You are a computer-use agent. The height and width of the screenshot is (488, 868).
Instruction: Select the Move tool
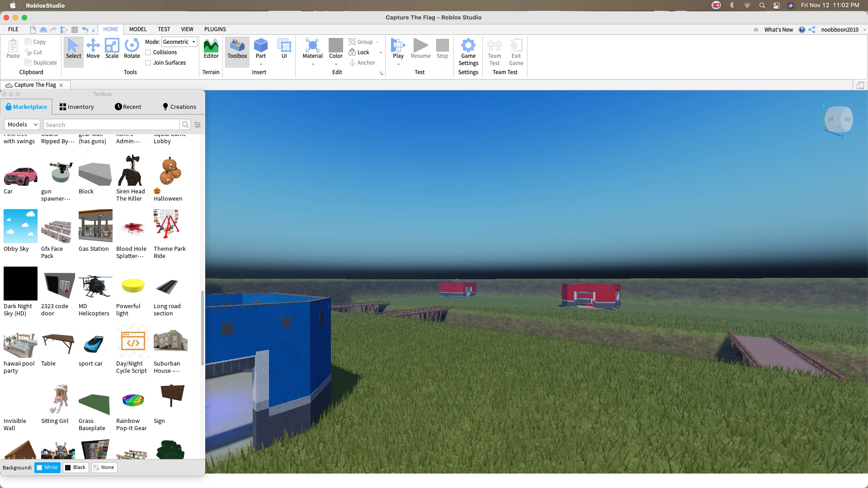point(93,49)
